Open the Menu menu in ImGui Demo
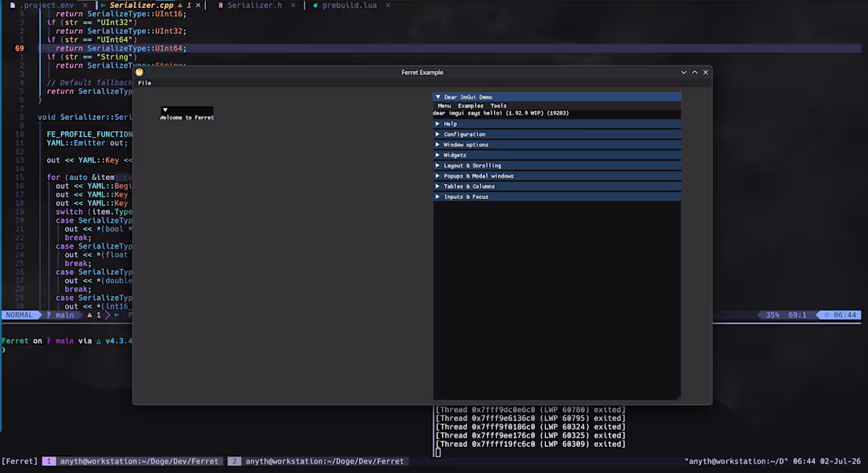The height and width of the screenshot is (473, 868). (444, 106)
